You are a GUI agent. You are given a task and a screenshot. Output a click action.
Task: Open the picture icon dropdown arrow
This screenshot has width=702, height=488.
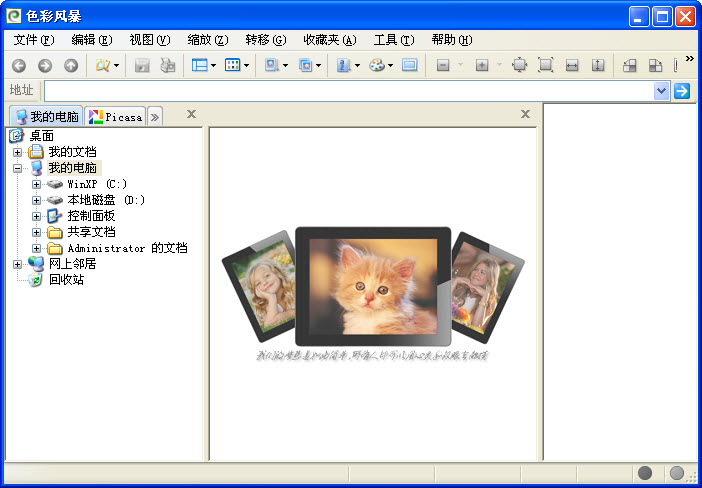(285, 66)
